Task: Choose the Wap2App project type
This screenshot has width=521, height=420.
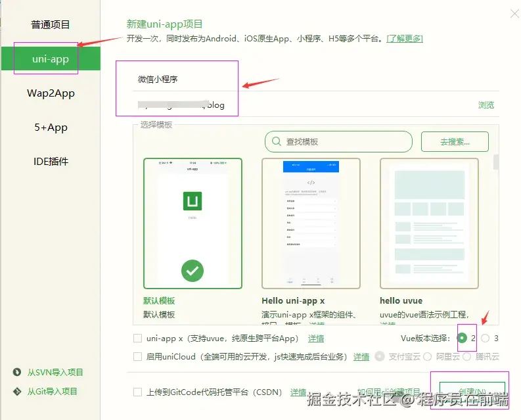Action: click(51, 93)
